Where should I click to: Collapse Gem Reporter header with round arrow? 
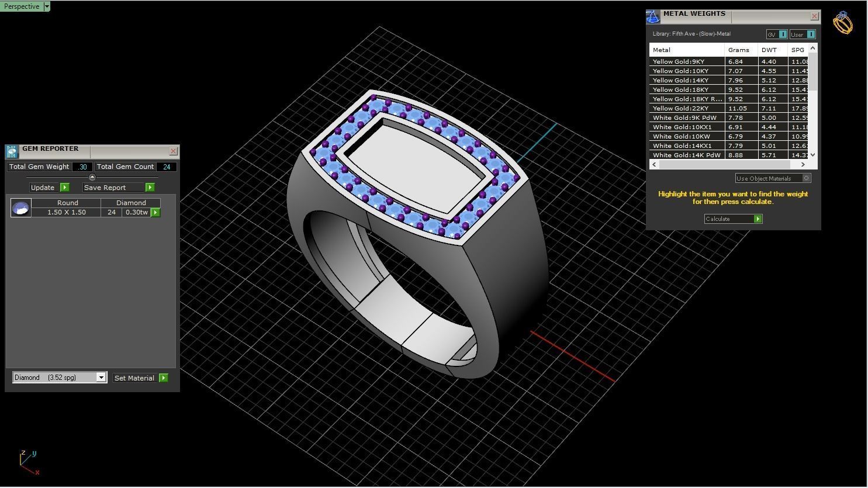tap(92, 177)
